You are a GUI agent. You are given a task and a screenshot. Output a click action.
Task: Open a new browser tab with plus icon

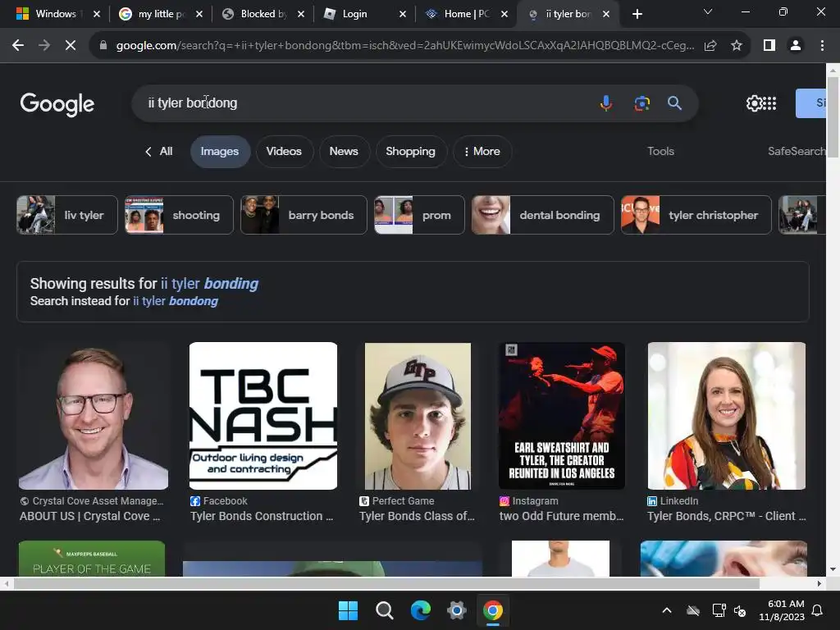[x=637, y=14]
